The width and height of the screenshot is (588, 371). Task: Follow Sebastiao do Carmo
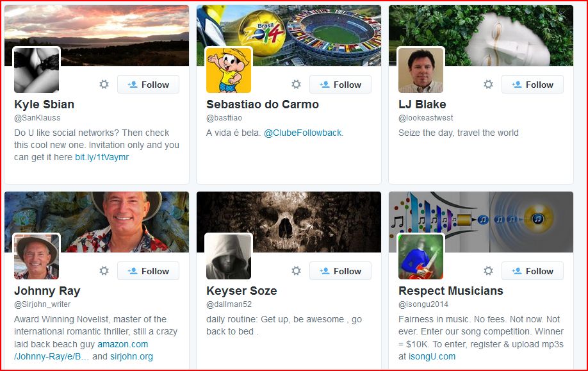pyautogui.click(x=340, y=85)
